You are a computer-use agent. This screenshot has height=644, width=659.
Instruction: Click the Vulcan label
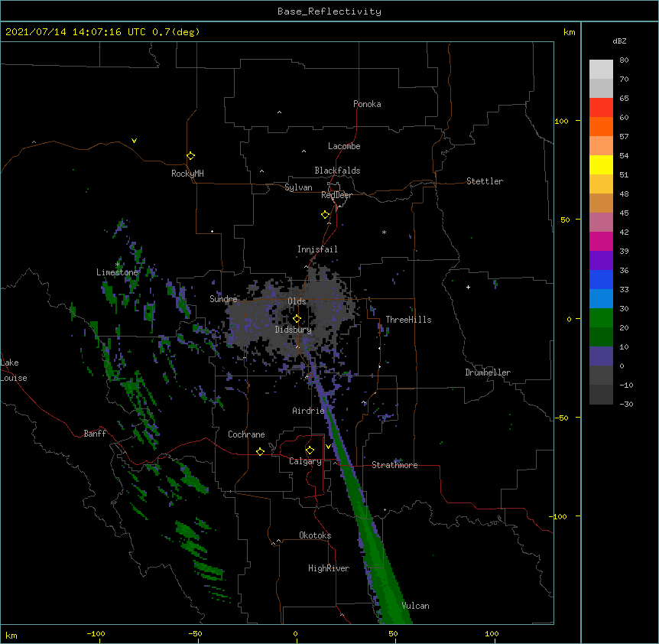click(x=416, y=606)
